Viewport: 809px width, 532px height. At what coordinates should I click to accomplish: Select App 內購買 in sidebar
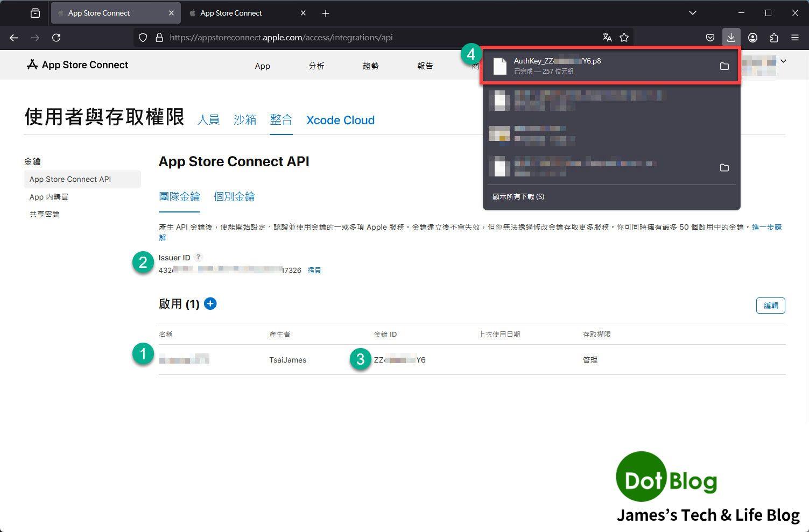[49, 197]
